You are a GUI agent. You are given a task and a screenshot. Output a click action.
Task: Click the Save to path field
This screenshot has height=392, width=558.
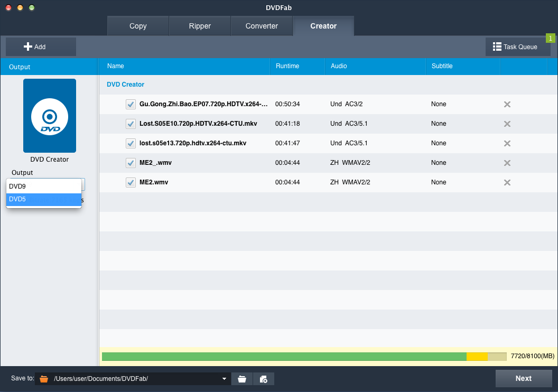pyautogui.click(x=133, y=379)
